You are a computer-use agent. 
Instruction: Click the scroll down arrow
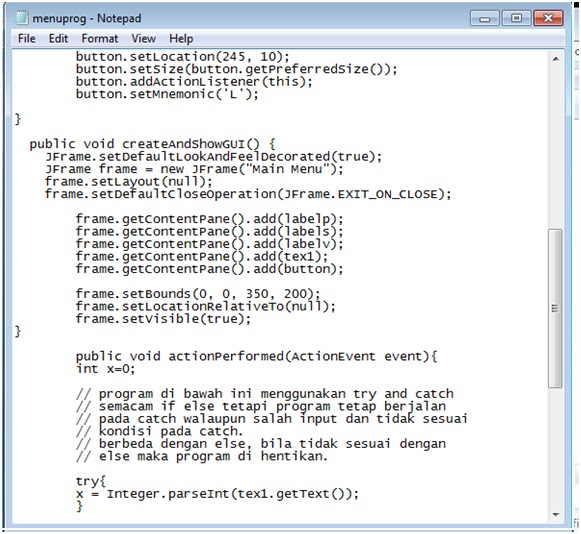click(x=555, y=514)
